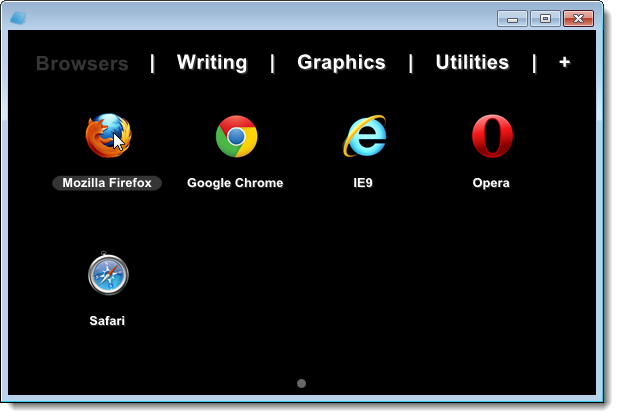Switch to the Graphics tab
The width and height of the screenshot is (619, 418).
coord(341,62)
